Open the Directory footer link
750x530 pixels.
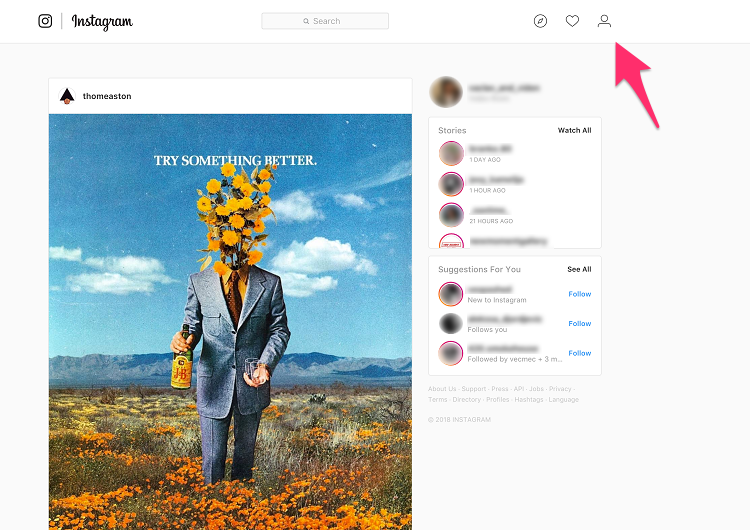(x=467, y=399)
